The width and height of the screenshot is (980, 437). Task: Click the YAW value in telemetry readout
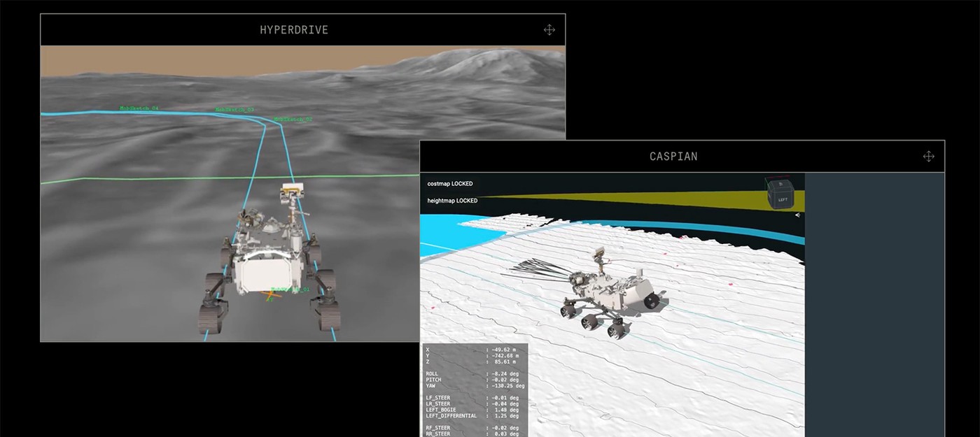(x=507, y=386)
